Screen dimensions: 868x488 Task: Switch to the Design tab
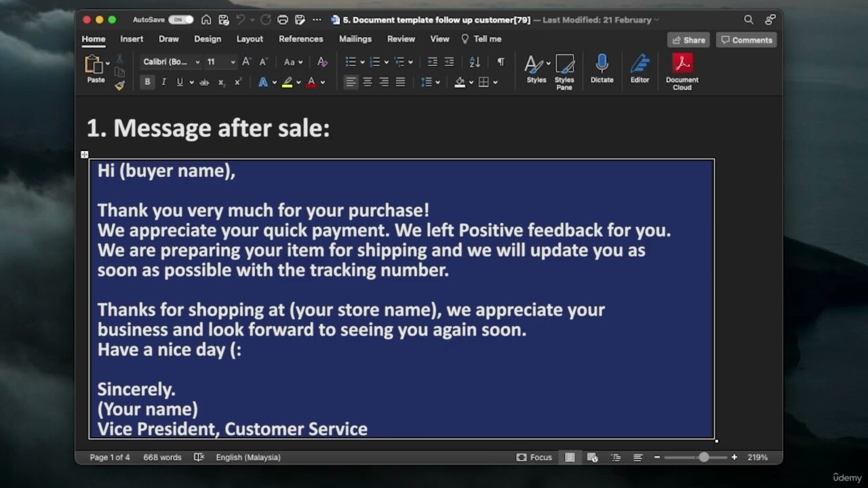click(208, 39)
